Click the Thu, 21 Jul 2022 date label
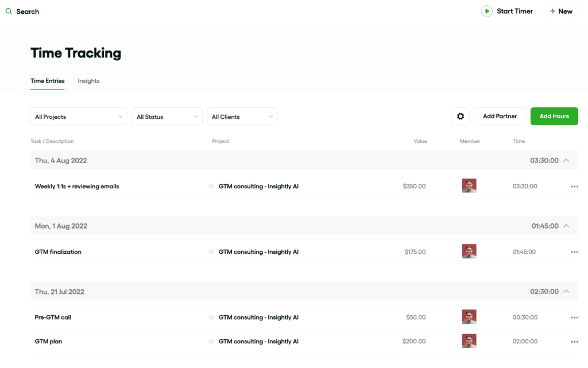This screenshot has width=588, height=368. click(x=59, y=292)
